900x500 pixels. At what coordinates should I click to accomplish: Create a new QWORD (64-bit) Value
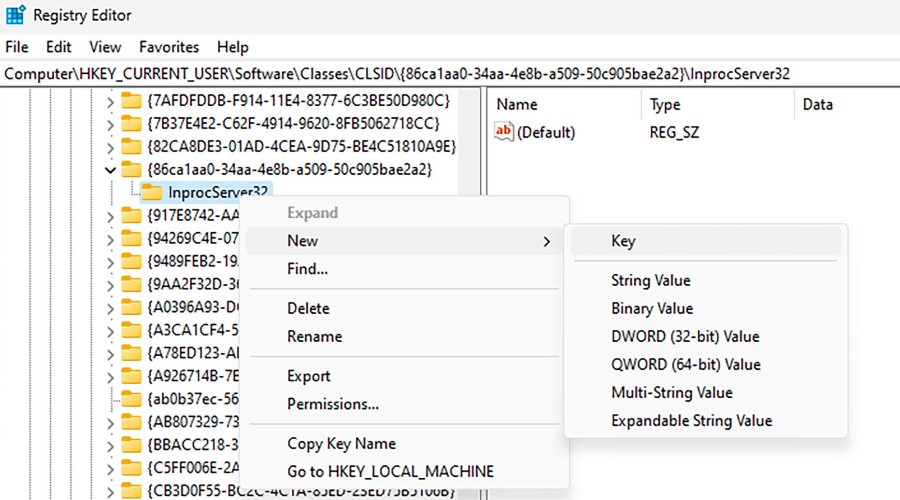click(705, 365)
